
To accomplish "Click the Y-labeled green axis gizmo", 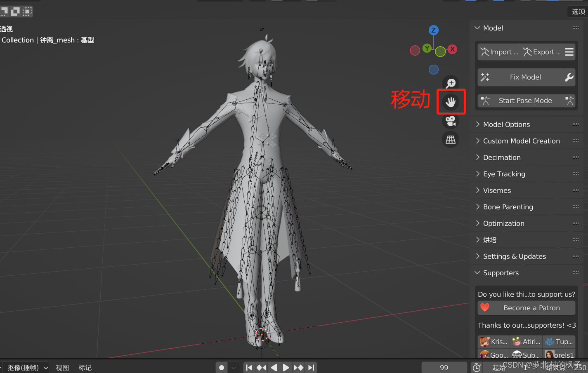I will coord(427,49).
